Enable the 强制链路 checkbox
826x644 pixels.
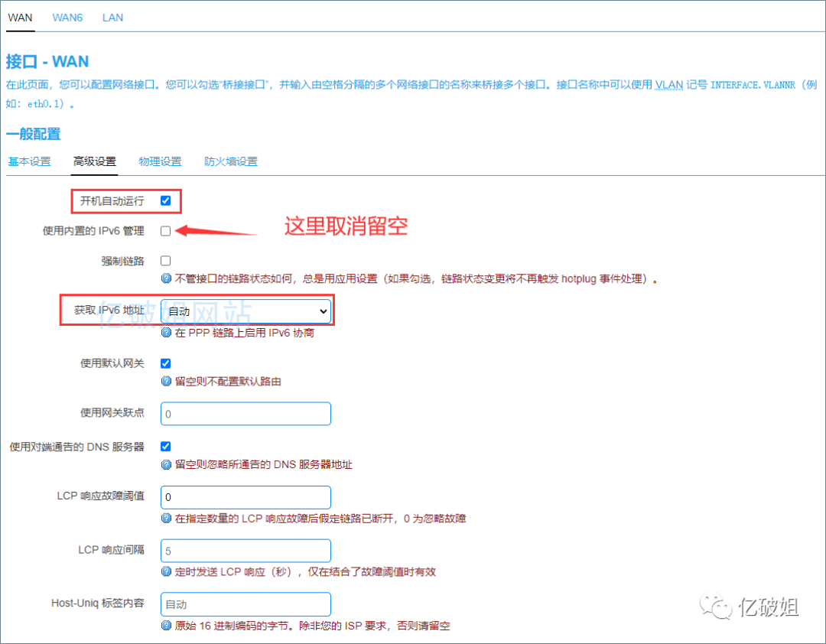[165, 260]
